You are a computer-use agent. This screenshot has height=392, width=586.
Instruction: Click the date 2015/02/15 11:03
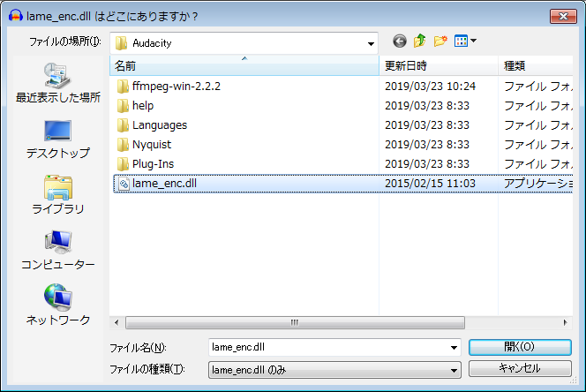tap(430, 184)
